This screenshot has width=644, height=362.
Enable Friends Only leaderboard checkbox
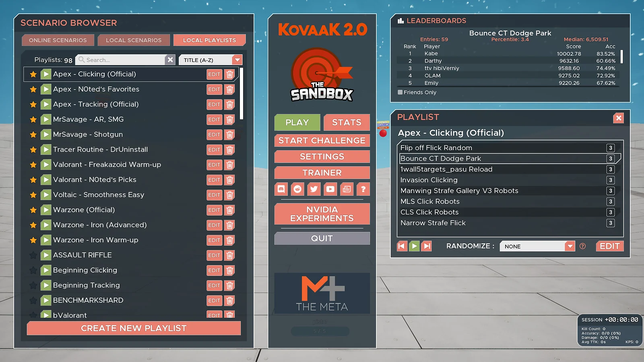coord(400,92)
